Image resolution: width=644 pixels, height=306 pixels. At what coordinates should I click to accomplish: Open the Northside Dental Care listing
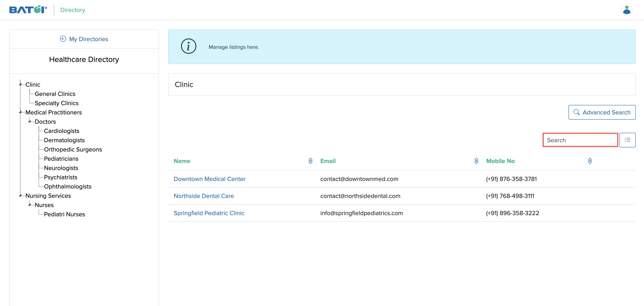(x=204, y=196)
